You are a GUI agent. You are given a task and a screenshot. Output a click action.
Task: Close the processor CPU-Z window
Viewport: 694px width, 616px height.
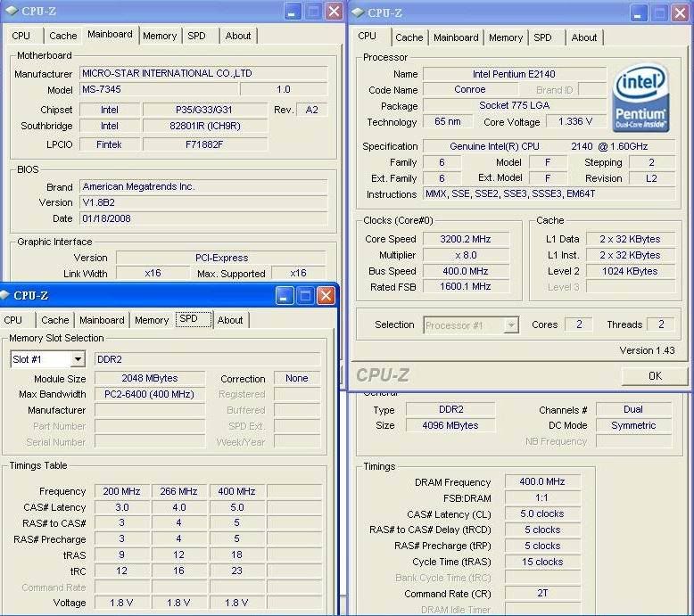(681, 12)
